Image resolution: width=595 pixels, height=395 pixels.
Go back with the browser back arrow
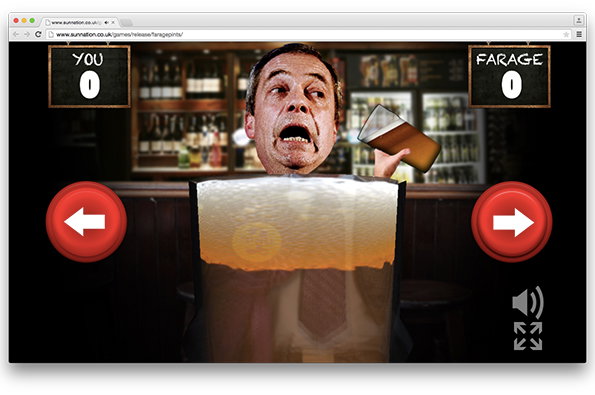(16, 34)
